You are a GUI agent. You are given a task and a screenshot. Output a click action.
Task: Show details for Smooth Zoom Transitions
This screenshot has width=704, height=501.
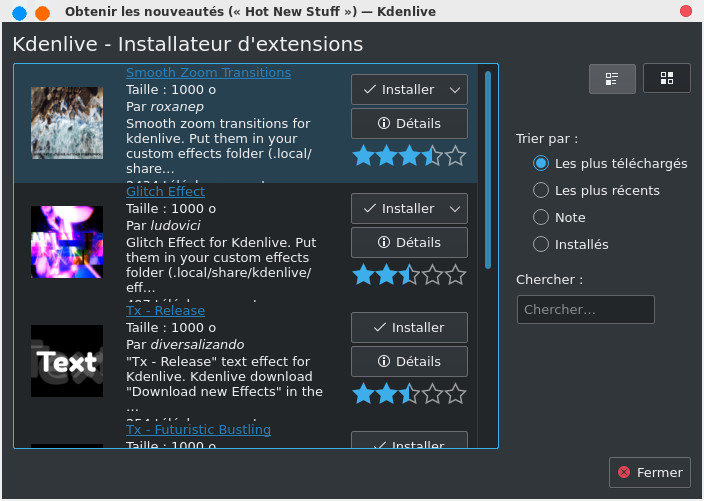(409, 123)
